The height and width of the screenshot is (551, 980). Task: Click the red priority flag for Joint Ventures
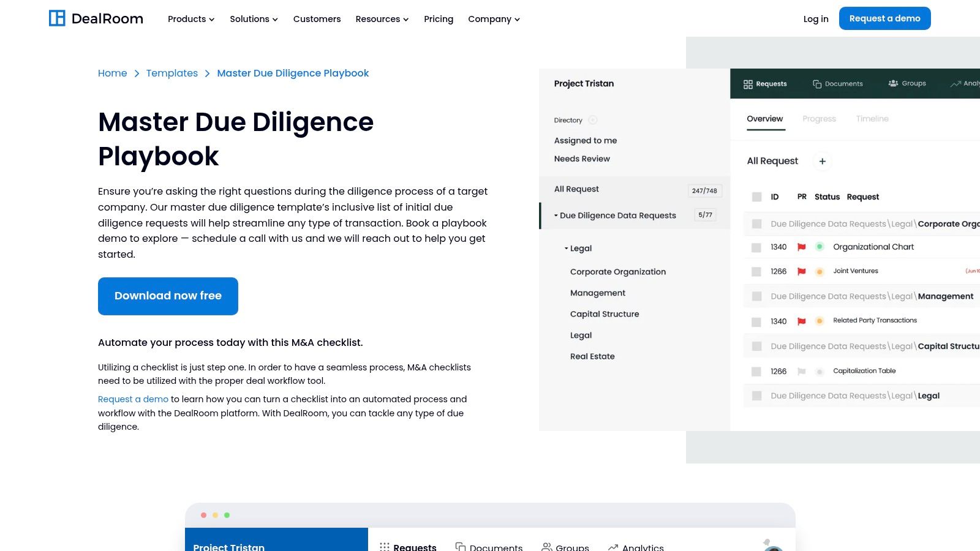[801, 271]
